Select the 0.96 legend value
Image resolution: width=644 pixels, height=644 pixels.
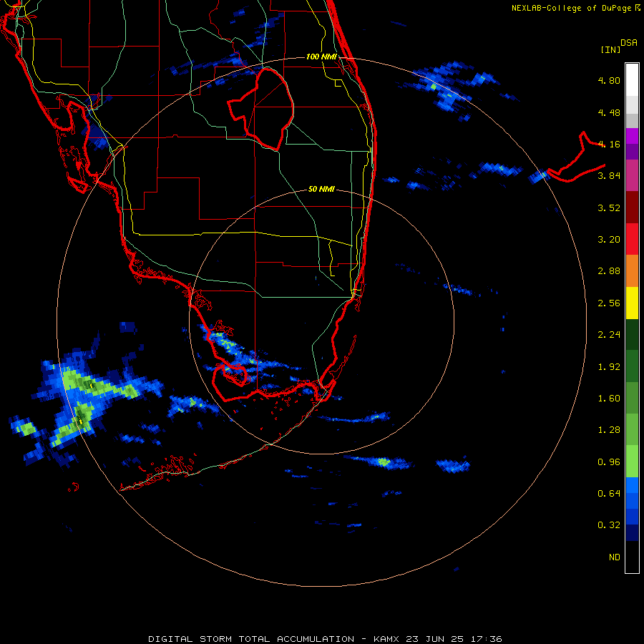pos(609,462)
